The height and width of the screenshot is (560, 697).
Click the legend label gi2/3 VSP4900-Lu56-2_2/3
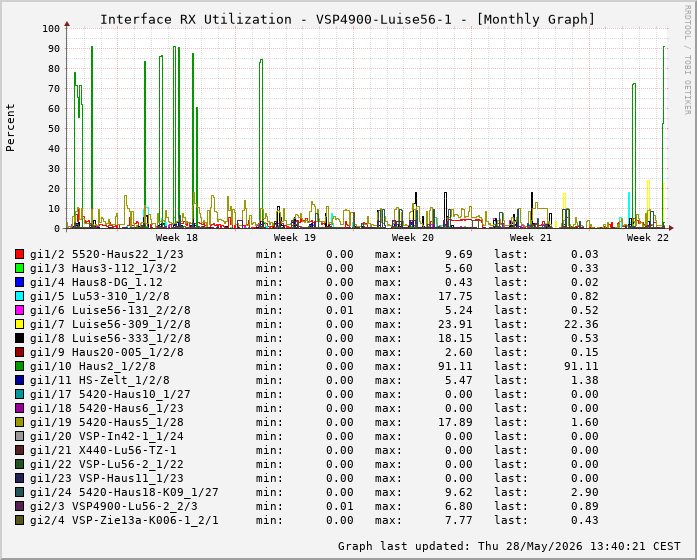[x=114, y=506]
